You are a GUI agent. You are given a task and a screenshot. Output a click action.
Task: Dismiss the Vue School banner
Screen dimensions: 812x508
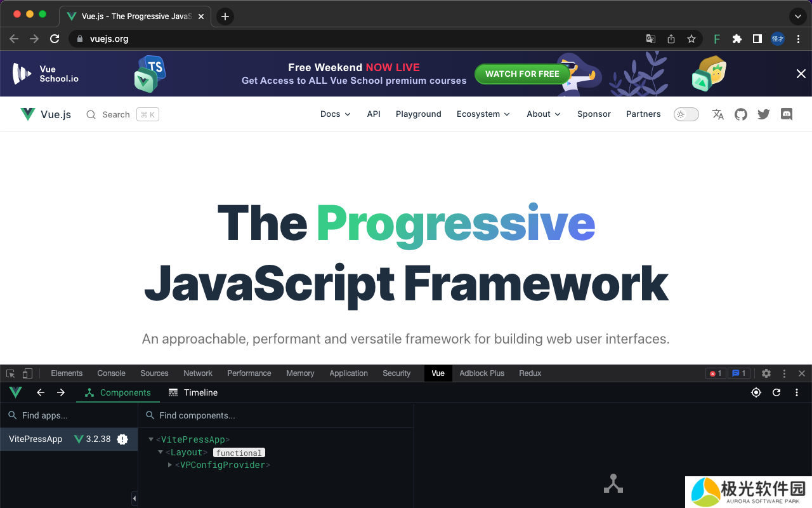click(x=801, y=74)
